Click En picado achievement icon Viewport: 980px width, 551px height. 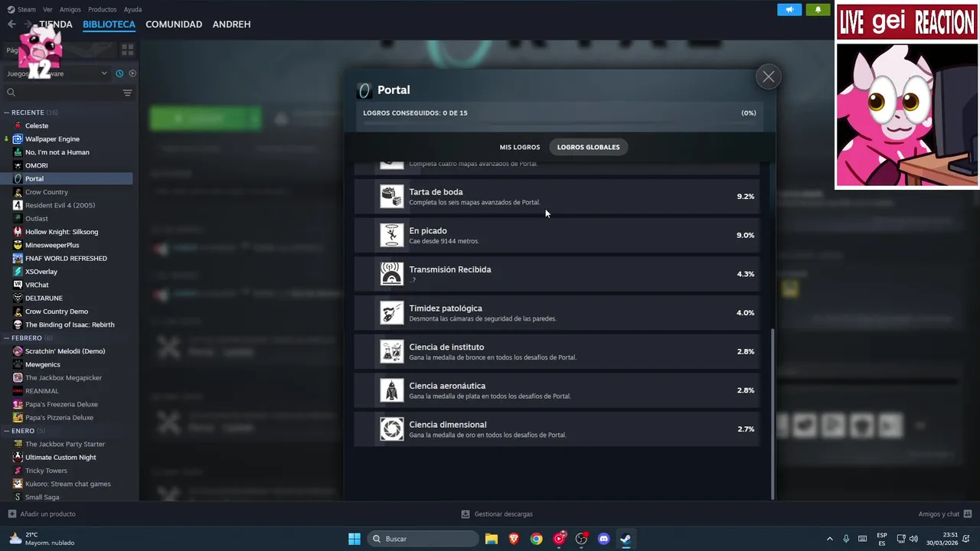392,235
